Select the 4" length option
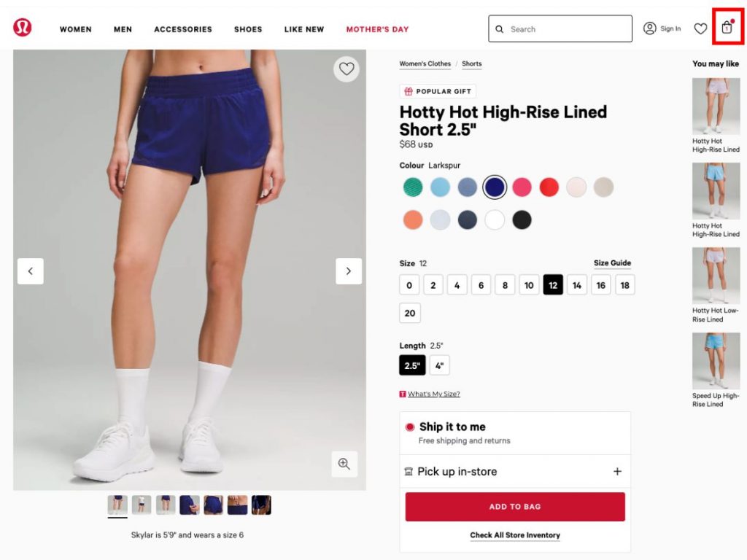Screen dimensions: 747x560 point(439,365)
